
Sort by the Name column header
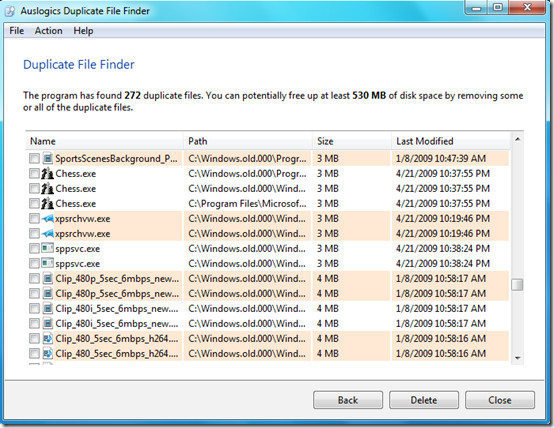coord(104,141)
